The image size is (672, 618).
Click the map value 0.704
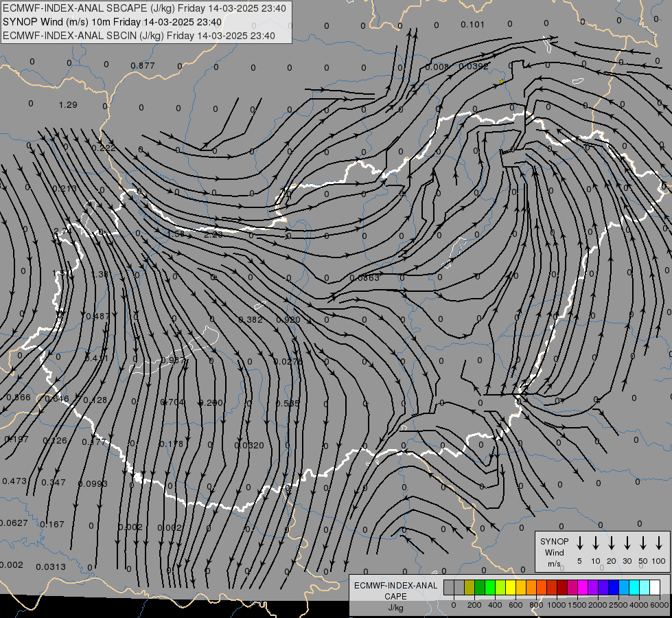tap(173, 402)
